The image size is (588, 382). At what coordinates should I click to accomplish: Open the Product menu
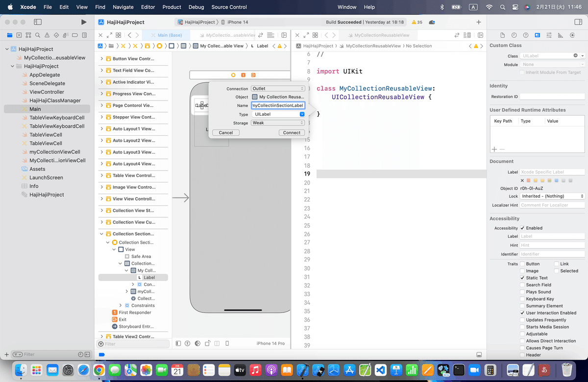click(172, 7)
